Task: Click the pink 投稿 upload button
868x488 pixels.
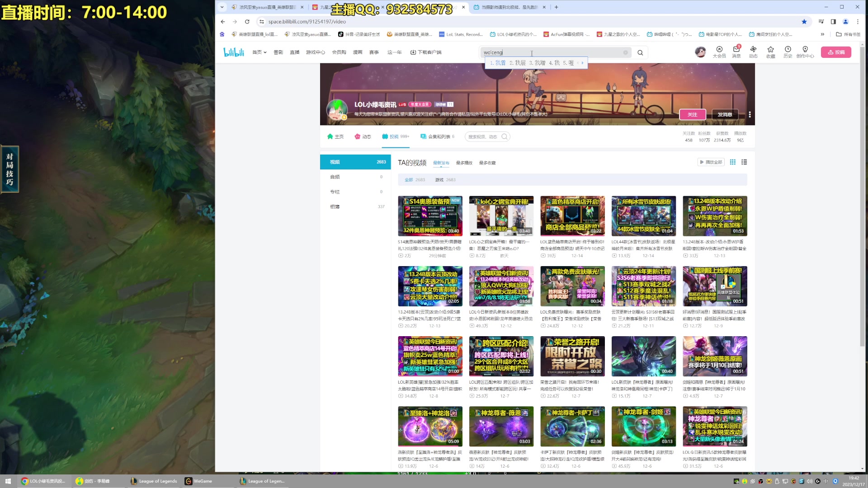Action: [836, 52]
